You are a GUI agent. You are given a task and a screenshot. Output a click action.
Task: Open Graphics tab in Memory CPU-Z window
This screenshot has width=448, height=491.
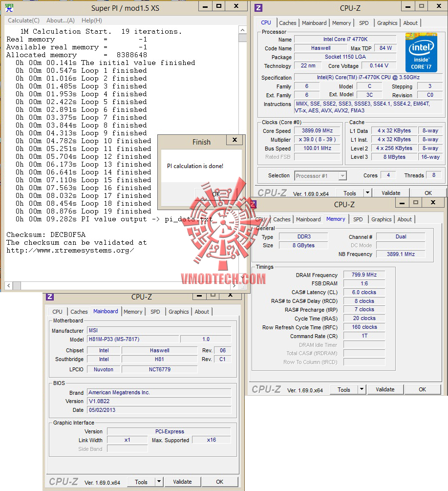[x=381, y=219]
